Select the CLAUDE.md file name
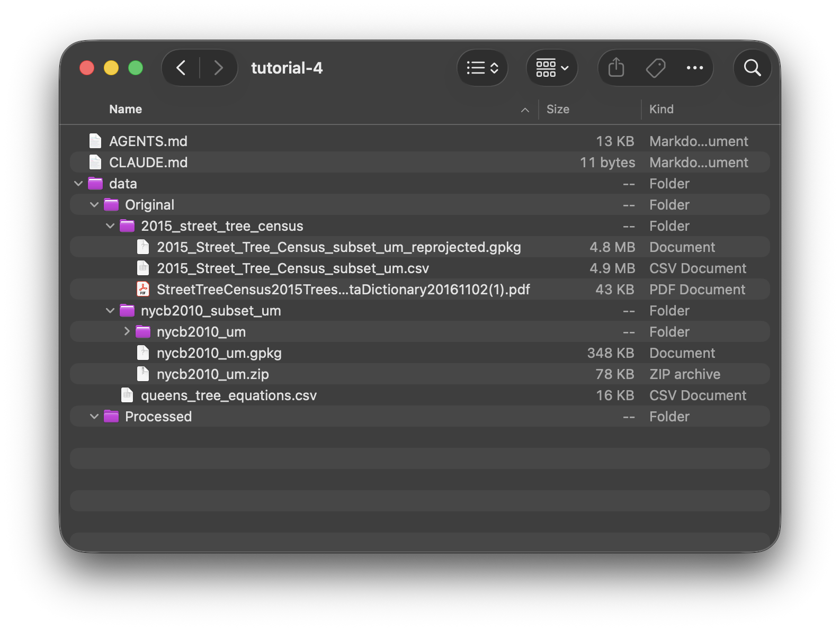 [x=148, y=163]
